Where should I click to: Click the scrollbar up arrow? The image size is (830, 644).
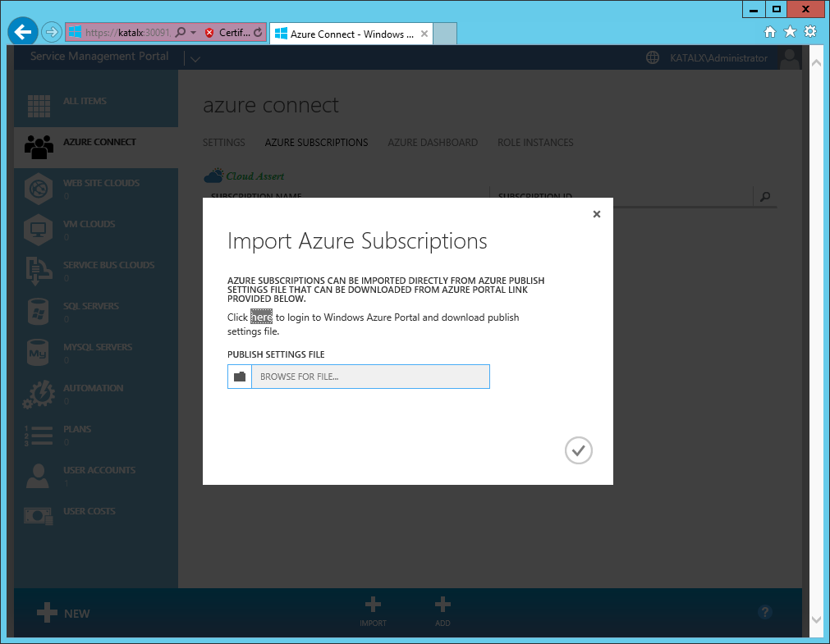(816, 62)
